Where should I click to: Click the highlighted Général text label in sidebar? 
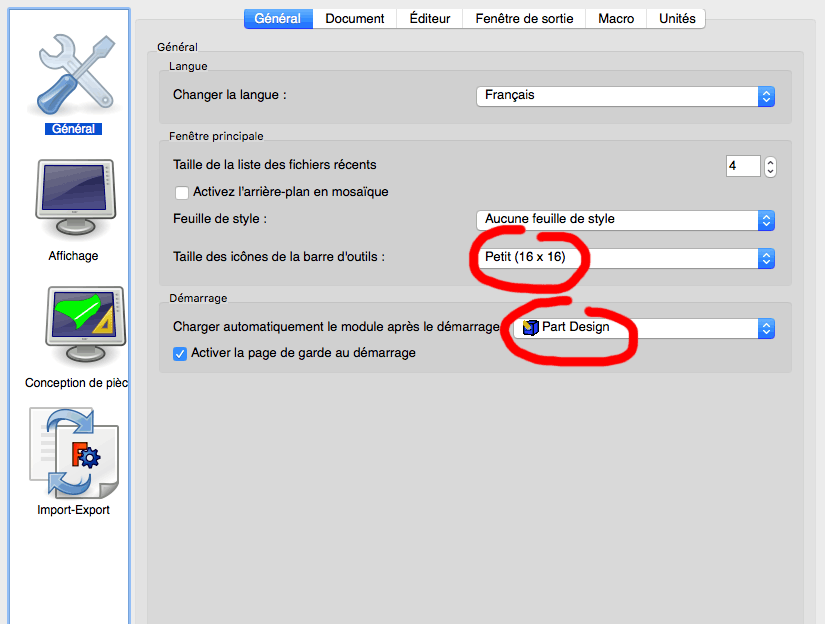coord(74,129)
